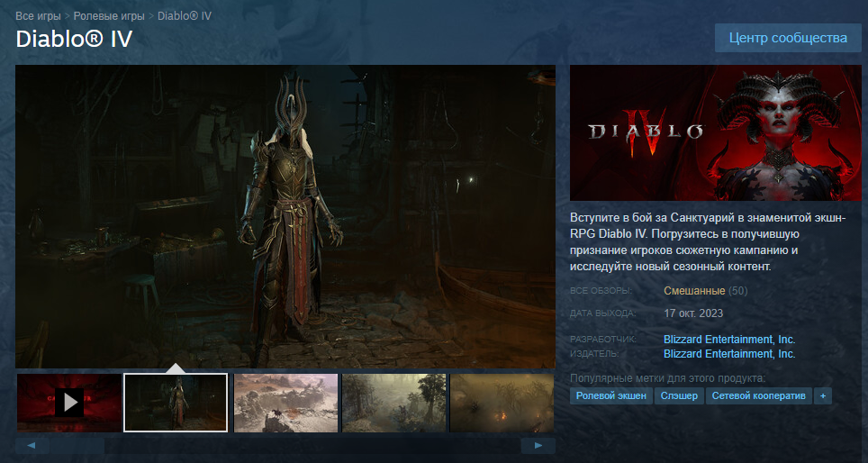Open Blizzard Entertainment developer link
This screenshot has width=868, height=463.
(729, 339)
